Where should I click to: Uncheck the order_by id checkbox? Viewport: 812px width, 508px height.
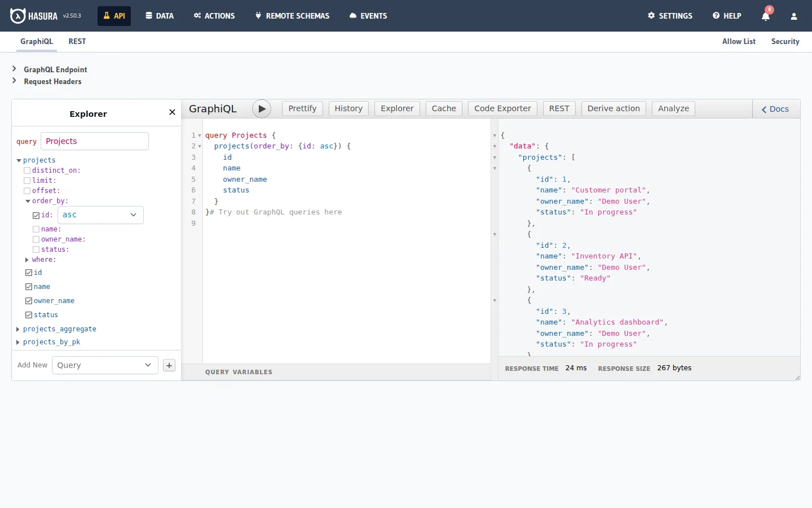[36, 215]
